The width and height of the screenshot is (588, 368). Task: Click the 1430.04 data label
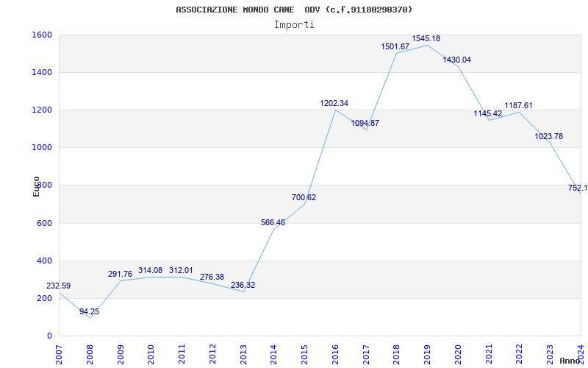coord(456,60)
